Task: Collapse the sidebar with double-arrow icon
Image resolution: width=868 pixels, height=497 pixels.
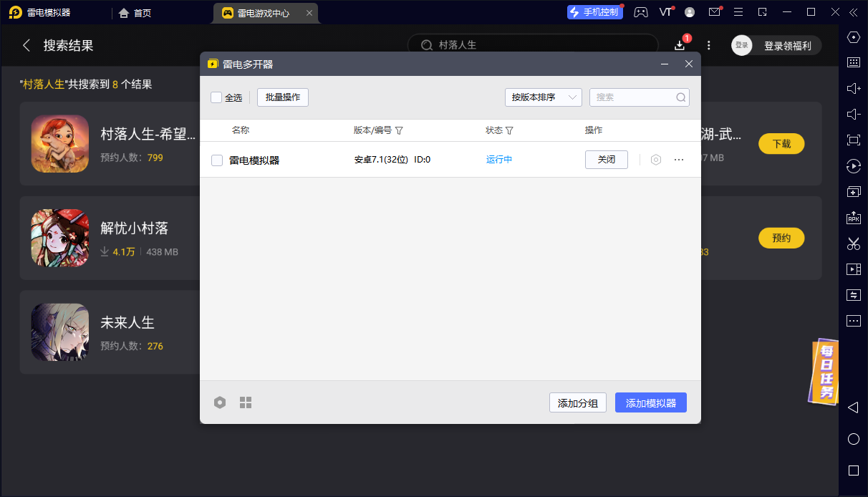Action: tap(853, 12)
